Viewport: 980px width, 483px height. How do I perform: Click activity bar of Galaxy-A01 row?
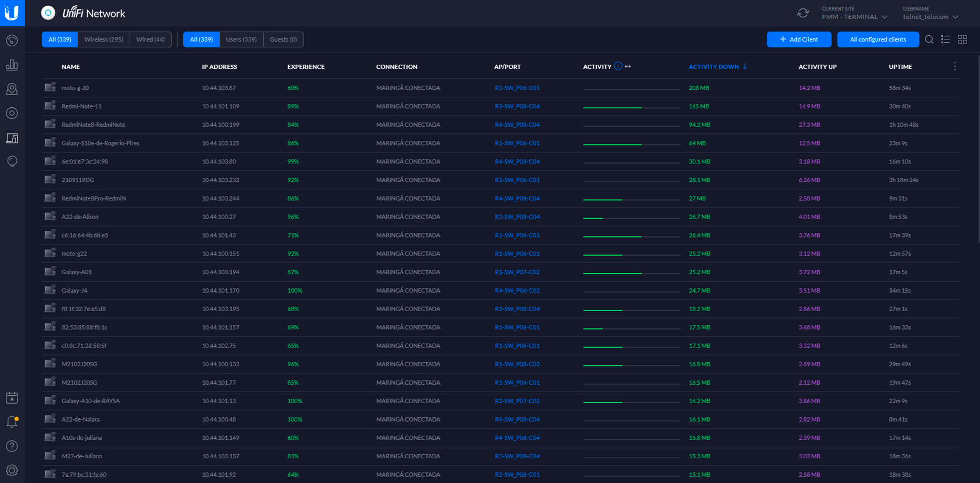pos(631,273)
